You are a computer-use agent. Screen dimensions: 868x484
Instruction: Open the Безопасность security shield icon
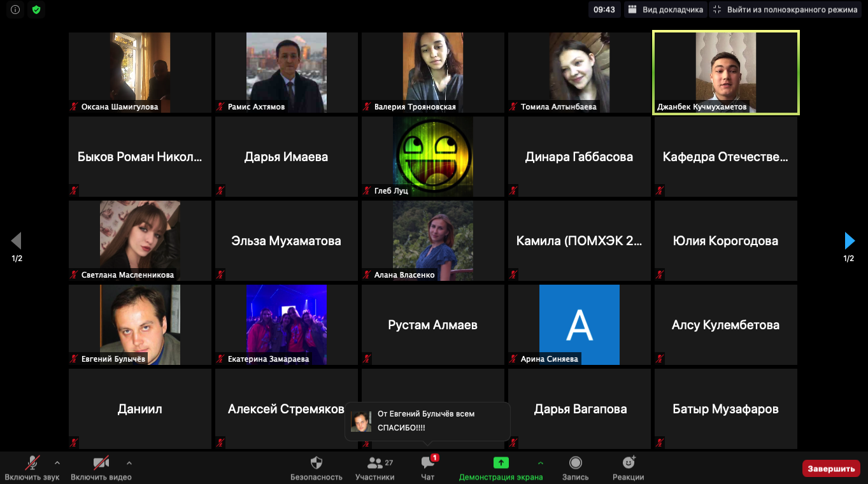click(x=316, y=463)
